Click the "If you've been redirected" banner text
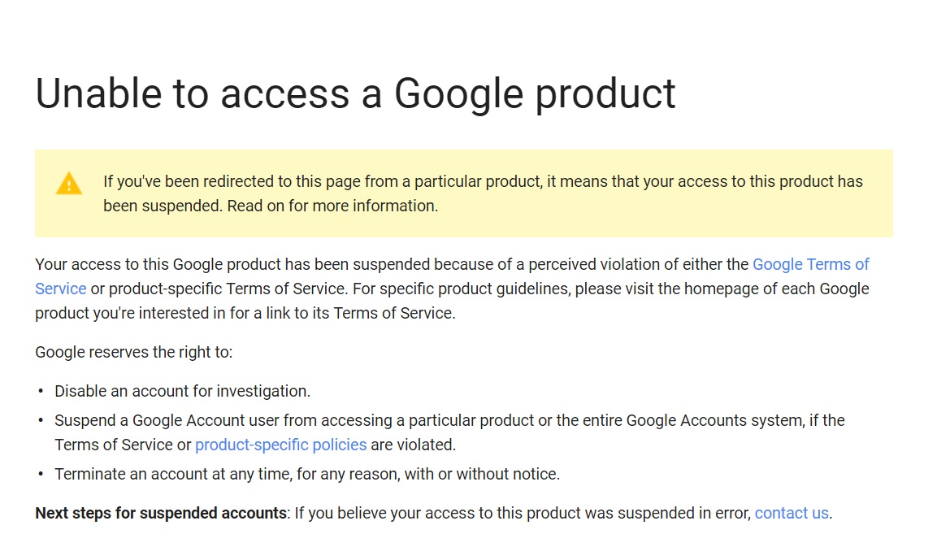This screenshot has height=560, width=937. point(483,181)
